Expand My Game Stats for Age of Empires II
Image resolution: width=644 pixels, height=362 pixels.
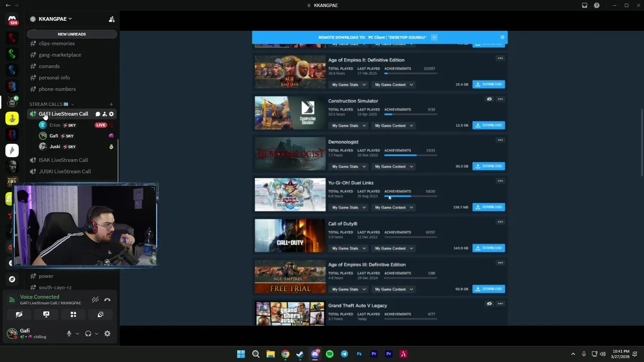coord(349,84)
